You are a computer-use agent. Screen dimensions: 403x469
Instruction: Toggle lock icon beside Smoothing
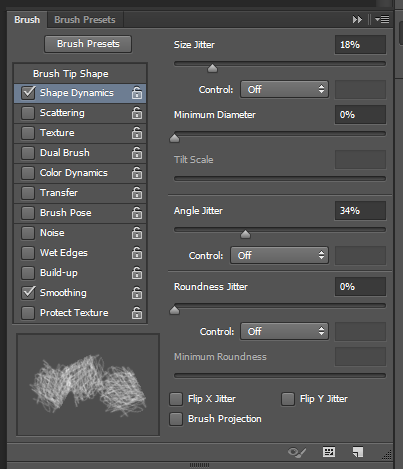click(137, 293)
